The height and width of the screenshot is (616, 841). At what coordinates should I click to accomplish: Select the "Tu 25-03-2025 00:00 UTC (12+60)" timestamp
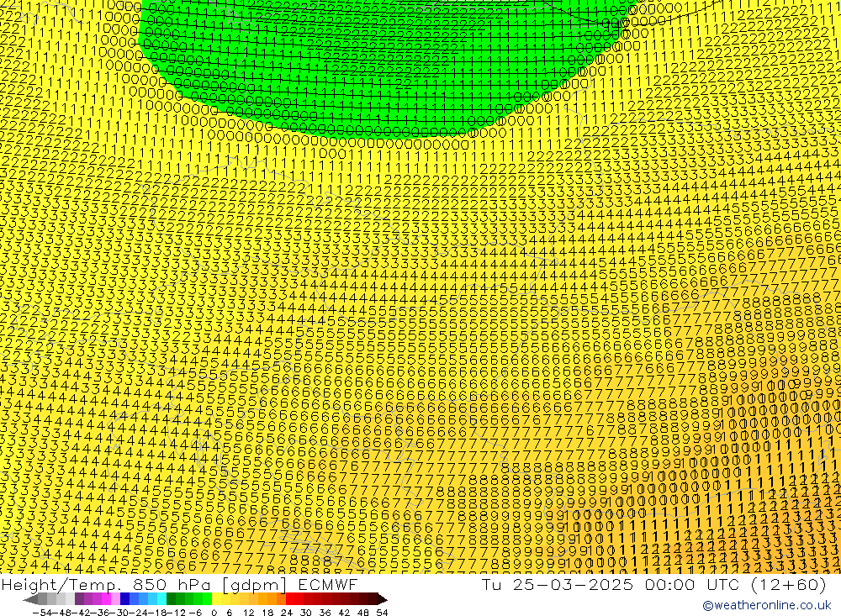coord(653,584)
